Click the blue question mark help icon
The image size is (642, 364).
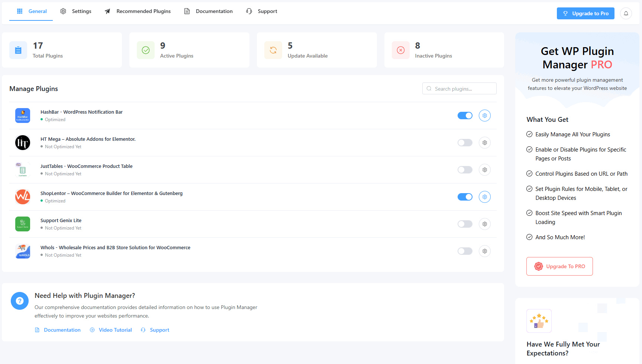[x=20, y=301]
